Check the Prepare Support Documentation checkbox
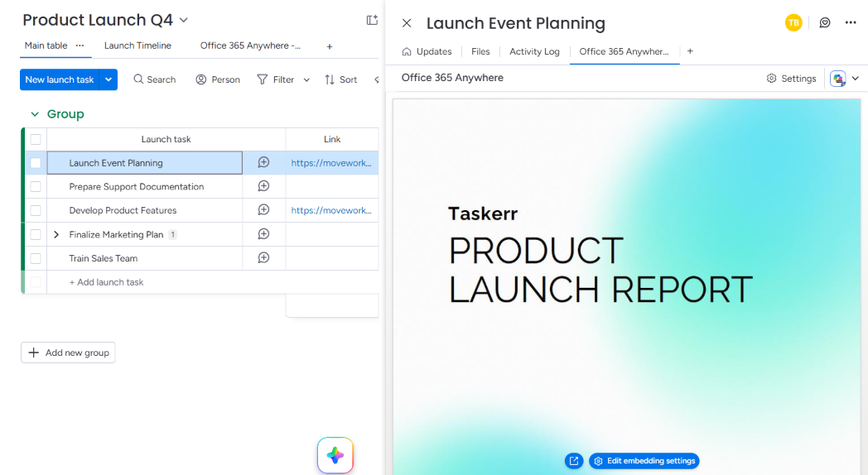The image size is (868, 475). tap(36, 187)
